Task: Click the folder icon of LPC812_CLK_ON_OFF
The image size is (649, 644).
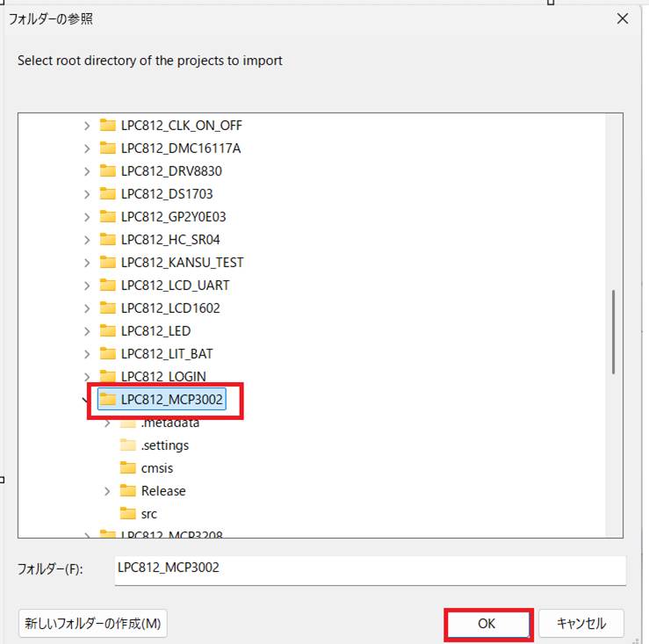Action: point(108,126)
